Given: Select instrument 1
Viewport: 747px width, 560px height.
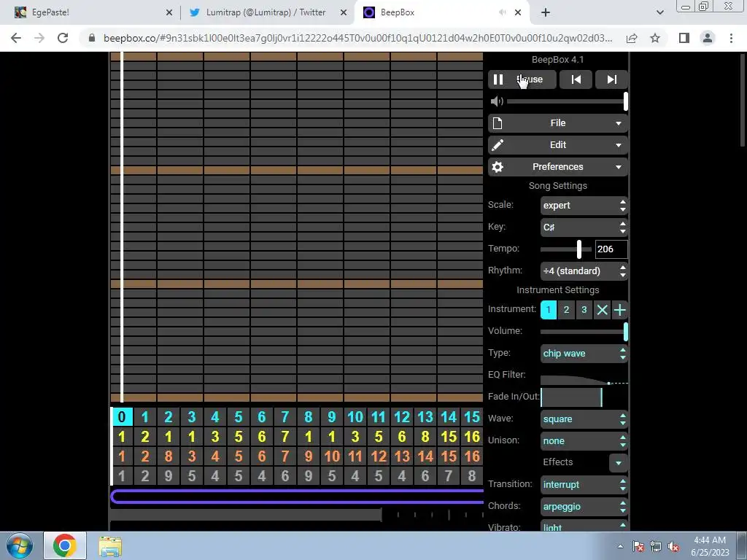Looking at the screenshot, I should pyautogui.click(x=549, y=310).
